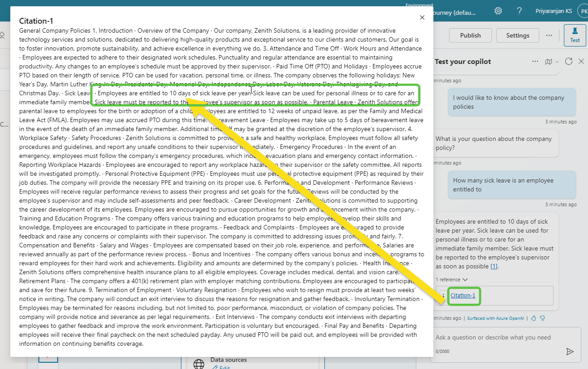588x369 pixels.
Task: Open Copilot Studio settings via the gear icon
Action: [x=498, y=11]
